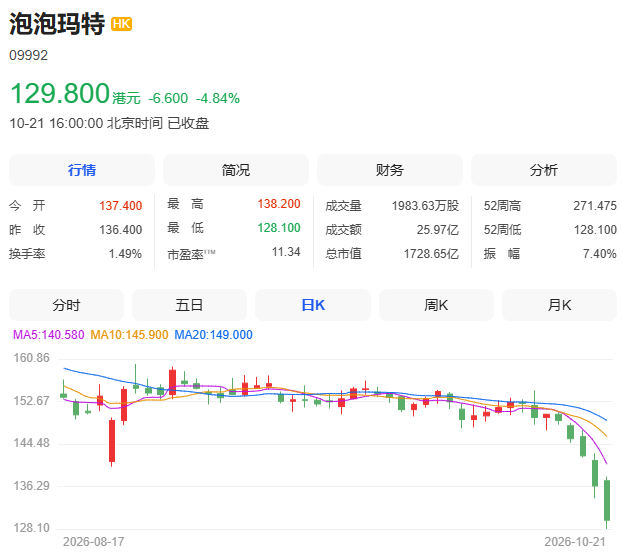Click the MA10:145.900 indicator label
This screenshot has height=554, width=622.
(129, 335)
